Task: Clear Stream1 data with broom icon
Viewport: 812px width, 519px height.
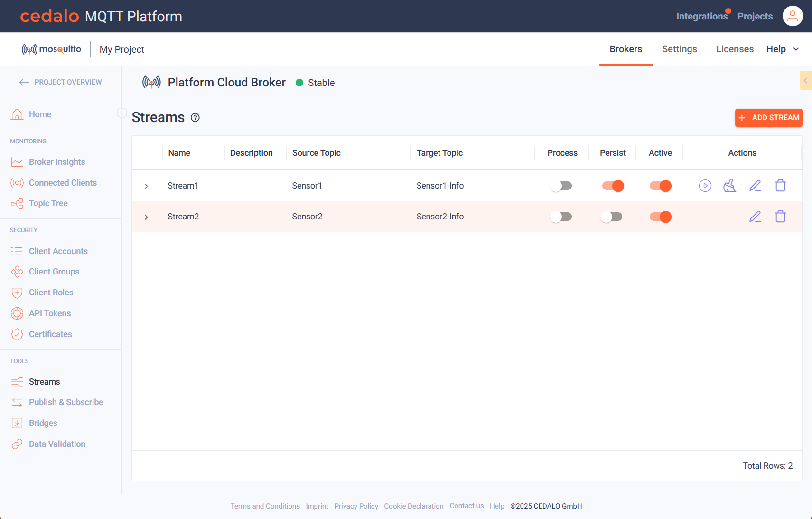Action: coord(730,186)
